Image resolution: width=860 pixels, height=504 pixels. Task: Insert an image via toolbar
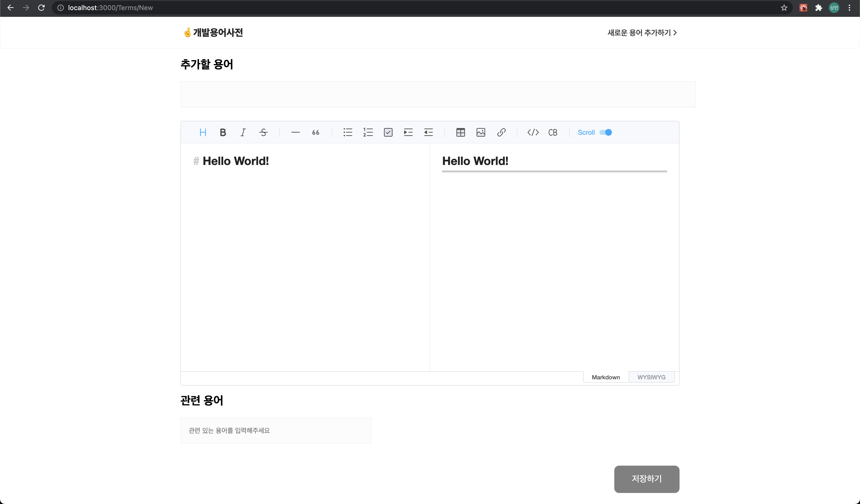pos(480,132)
